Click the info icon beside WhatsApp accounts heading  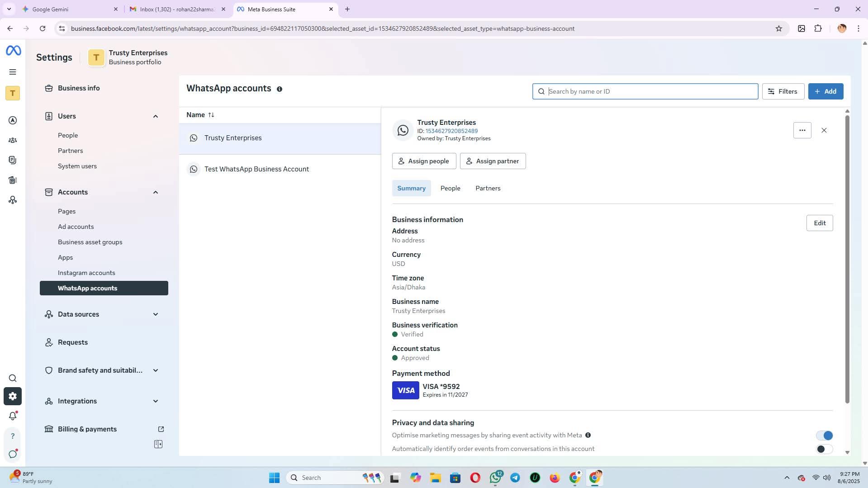tap(280, 89)
